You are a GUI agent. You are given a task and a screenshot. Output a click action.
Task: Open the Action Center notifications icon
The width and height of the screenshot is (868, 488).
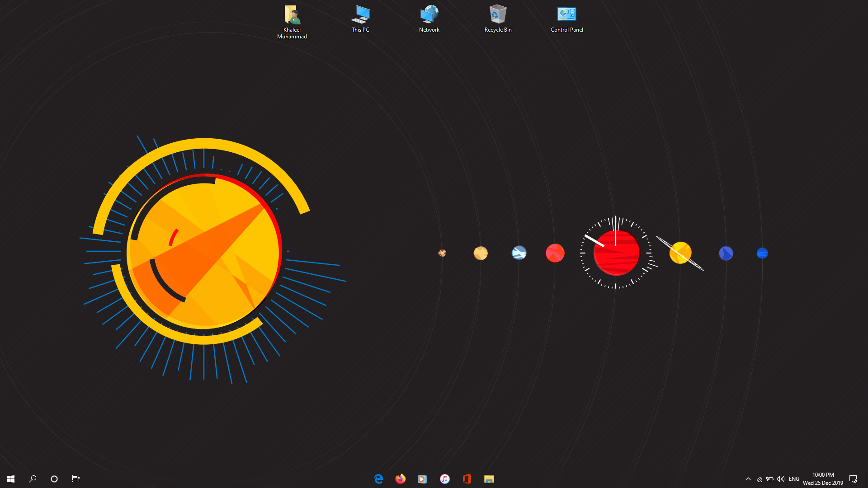[x=853, y=479]
